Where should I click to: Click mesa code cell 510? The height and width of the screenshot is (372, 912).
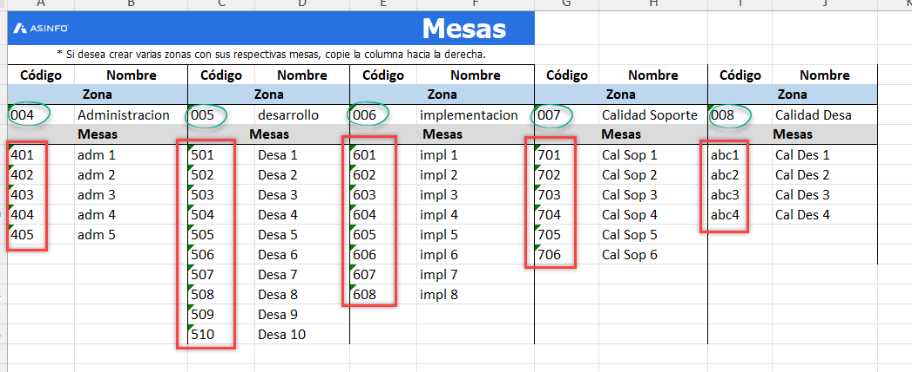tap(221, 334)
